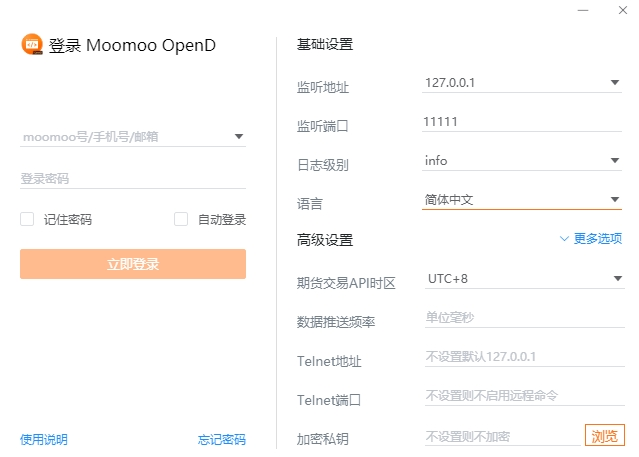The width and height of the screenshot is (639, 457).
Task: Open the 使用说明 link
Action: tap(44, 439)
